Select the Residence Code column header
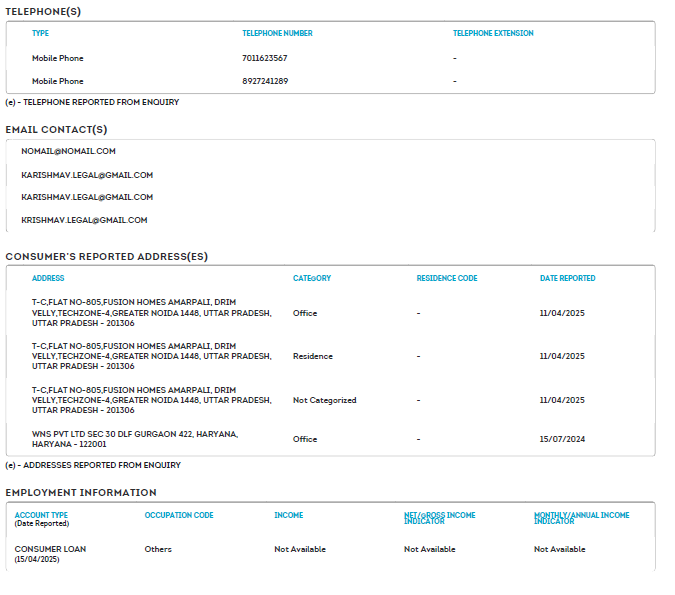 tap(447, 278)
